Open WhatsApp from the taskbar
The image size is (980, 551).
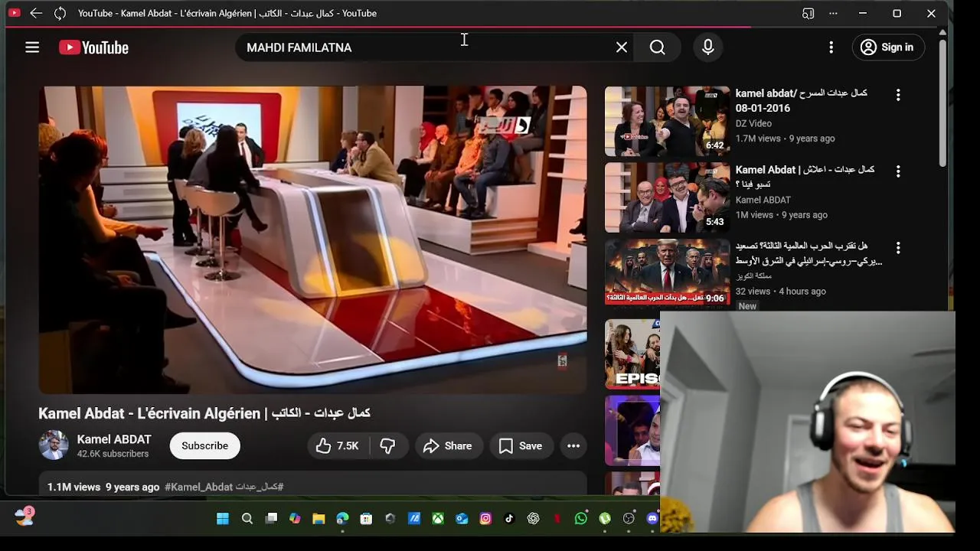[581, 519]
